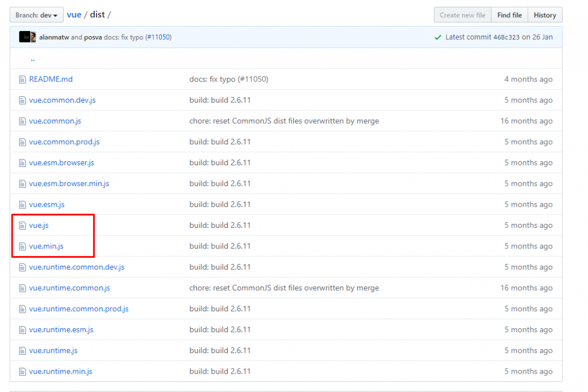Click commit message 'docs: fix typo' in header
The height and width of the screenshot is (392, 588).
(x=123, y=37)
